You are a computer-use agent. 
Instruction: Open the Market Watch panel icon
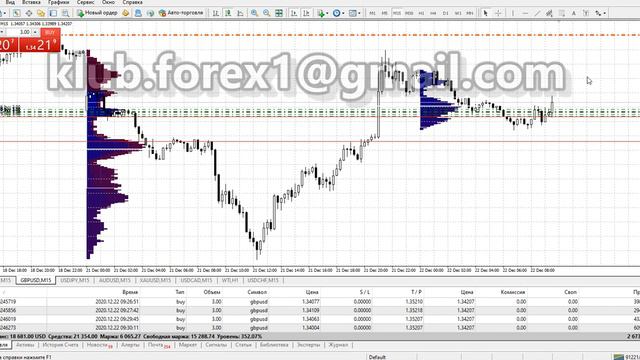[16, 13]
